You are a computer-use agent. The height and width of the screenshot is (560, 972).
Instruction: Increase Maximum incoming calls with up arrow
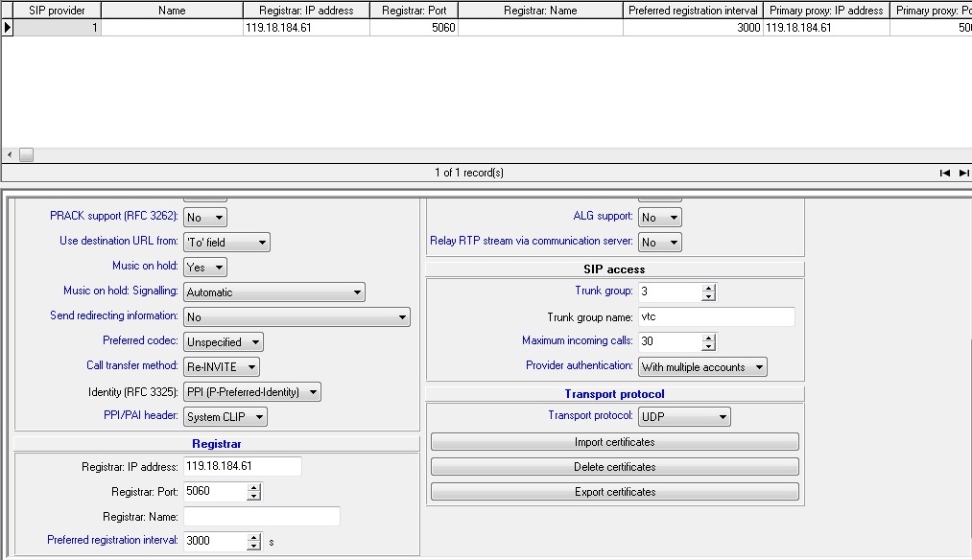[x=708, y=338]
